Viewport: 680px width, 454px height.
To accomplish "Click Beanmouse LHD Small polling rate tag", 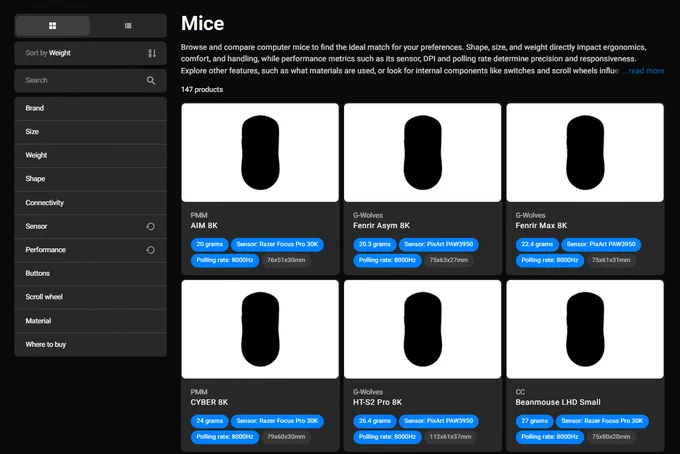I will tap(549, 437).
